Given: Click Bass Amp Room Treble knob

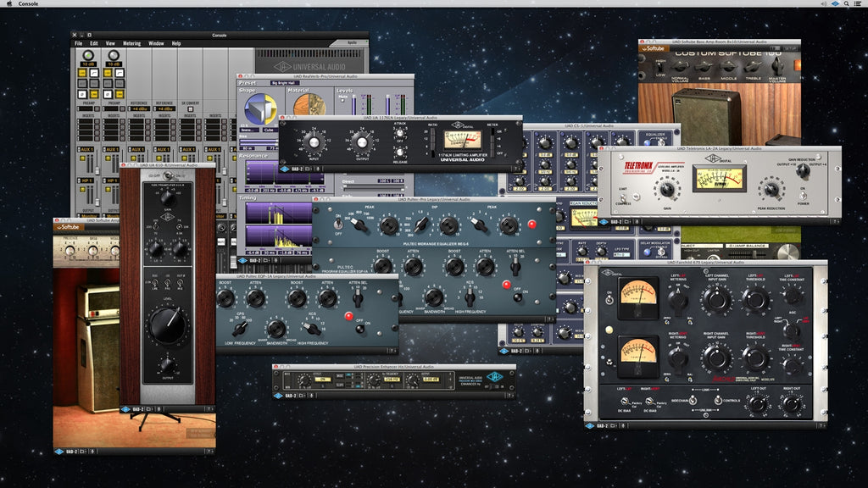Looking at the screenshot, I should pyautogui.click(x=753, y=67).
